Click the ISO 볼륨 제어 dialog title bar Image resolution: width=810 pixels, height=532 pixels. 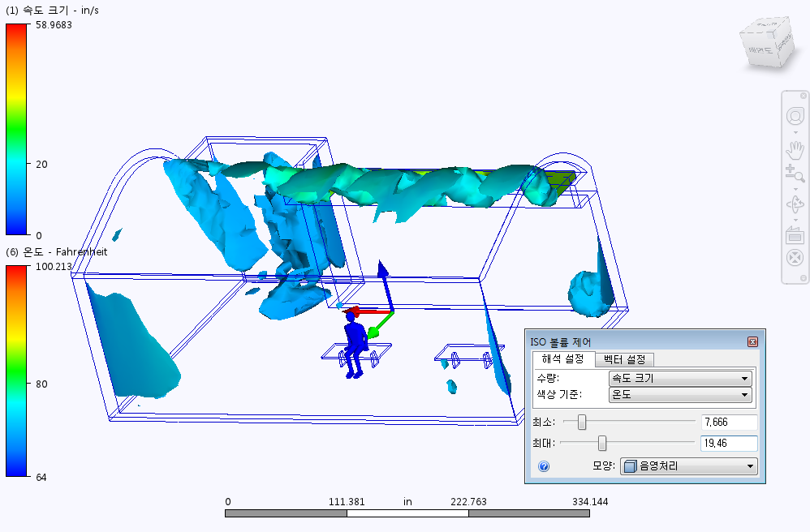pyautogui.click(x=637, y=341)
